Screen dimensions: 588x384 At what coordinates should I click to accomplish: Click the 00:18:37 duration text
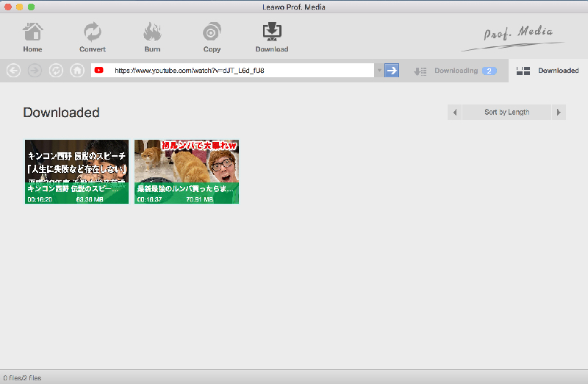[x=149, y=199]
